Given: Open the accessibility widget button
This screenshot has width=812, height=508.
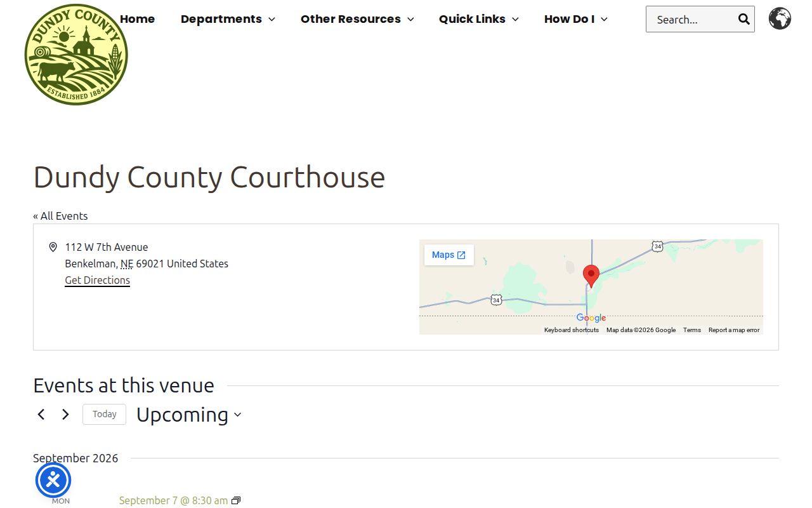Looking at the screenshot, I should (x=53, y=480).
